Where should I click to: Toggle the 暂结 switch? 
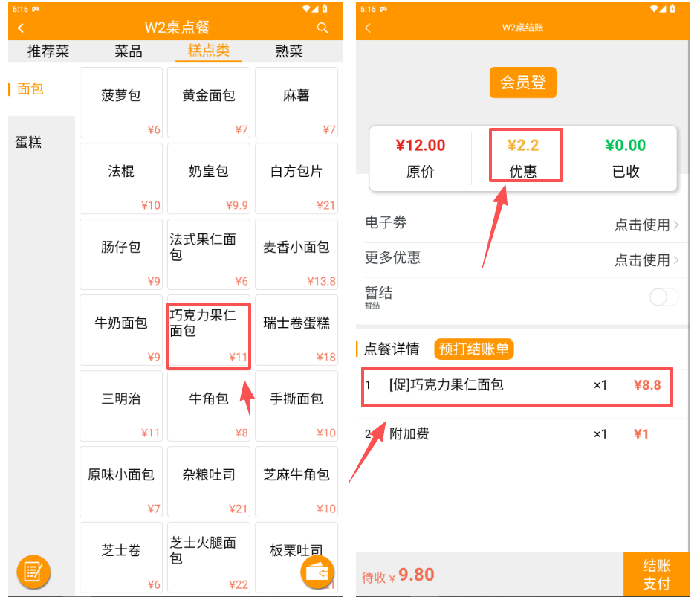[x=663, y=297]
